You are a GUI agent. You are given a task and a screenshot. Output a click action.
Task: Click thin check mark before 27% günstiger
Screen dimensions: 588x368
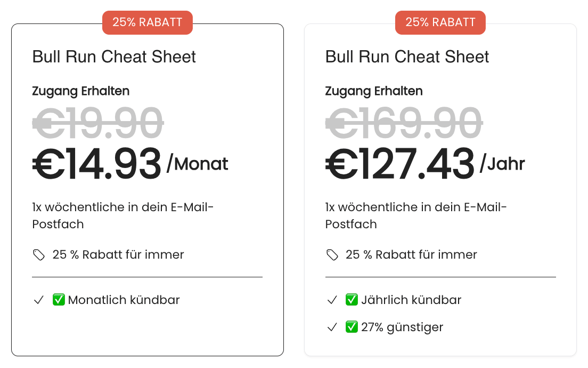[x=332, y=327]
